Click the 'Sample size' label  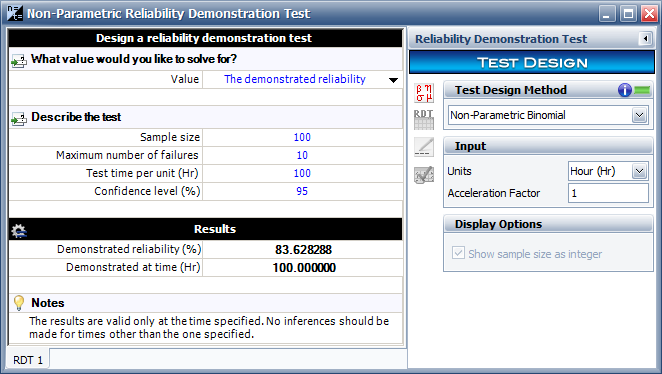click(x=170, y=137)
